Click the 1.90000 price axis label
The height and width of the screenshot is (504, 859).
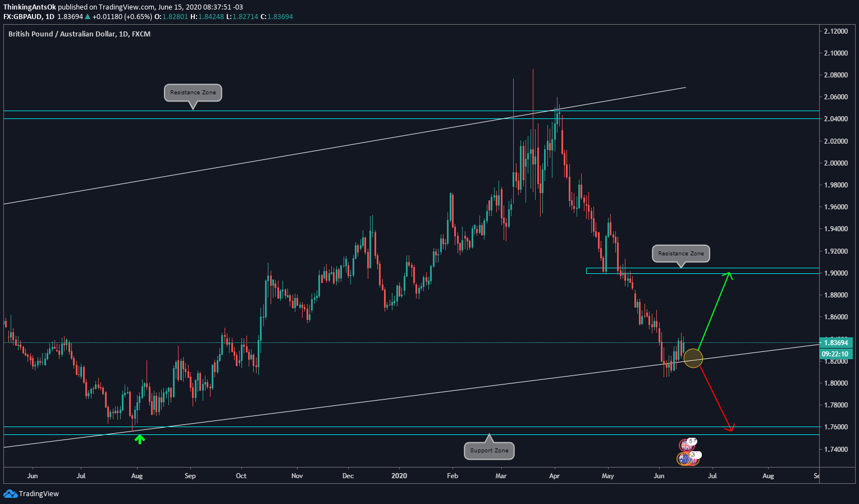pyautogui.click(x=835, y=273)
